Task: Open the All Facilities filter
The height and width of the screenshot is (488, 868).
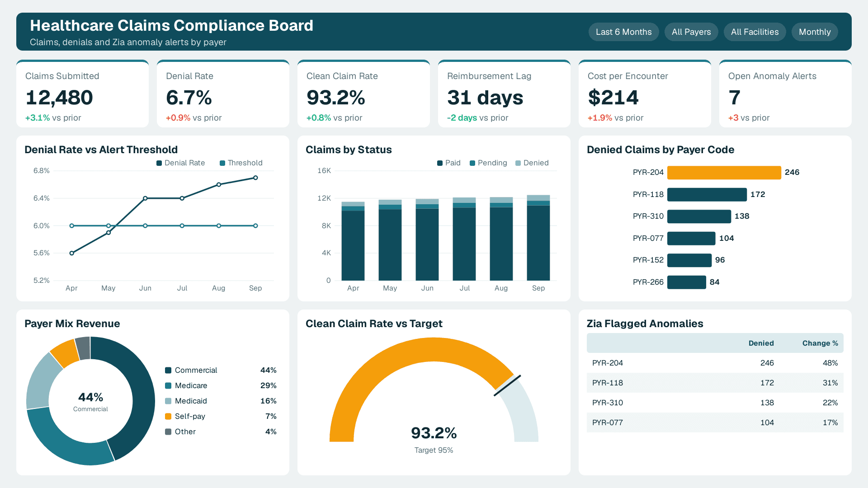Action: (x=755, y=32)
